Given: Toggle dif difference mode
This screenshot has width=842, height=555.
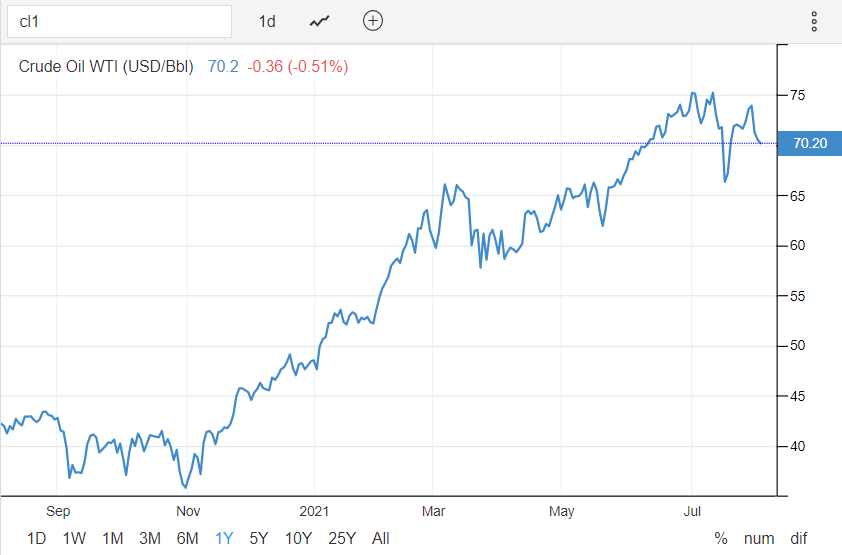Looking at the screenshot, I should (x=798, y=538).
